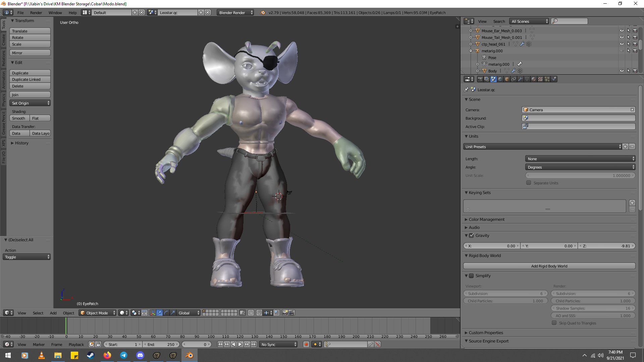Toggle the snap magnet icon
644x362 pixels.
[259, 313]
